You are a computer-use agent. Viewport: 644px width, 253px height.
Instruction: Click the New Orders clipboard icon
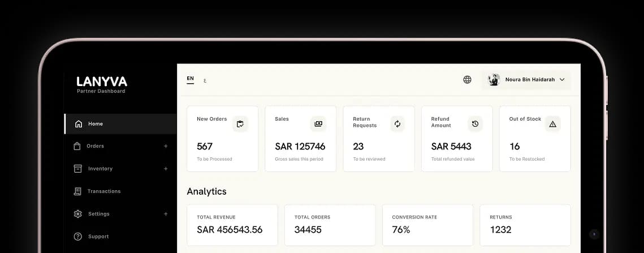(x=240, y=124)
